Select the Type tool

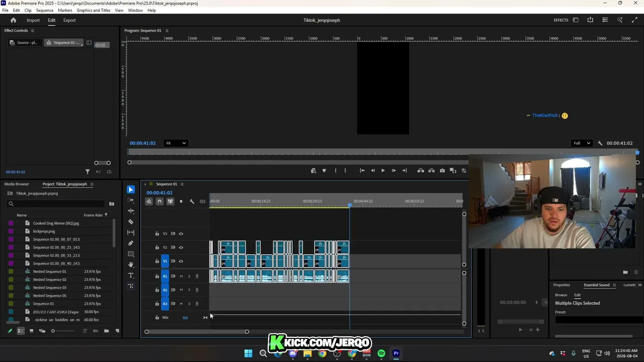tap(131, 276)
